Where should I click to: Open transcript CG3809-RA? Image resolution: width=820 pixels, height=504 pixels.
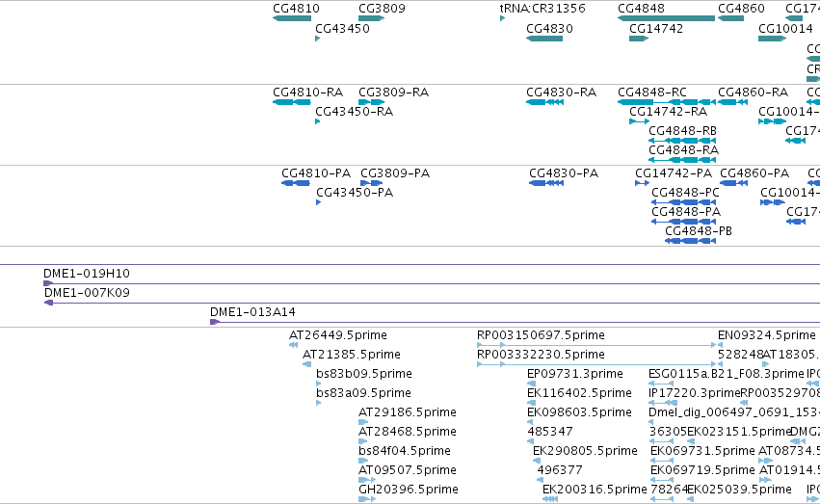[x=394, y=93]
